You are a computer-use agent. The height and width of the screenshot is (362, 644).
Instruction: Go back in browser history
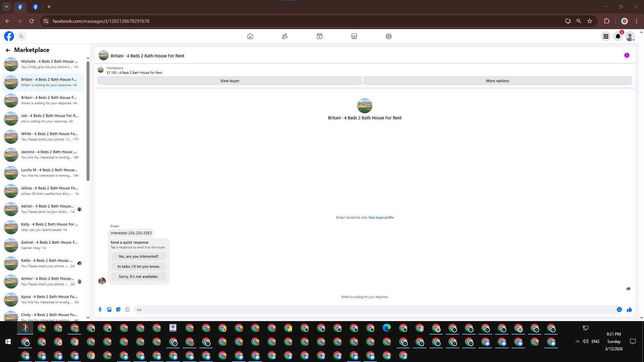(x=7, y=21)
